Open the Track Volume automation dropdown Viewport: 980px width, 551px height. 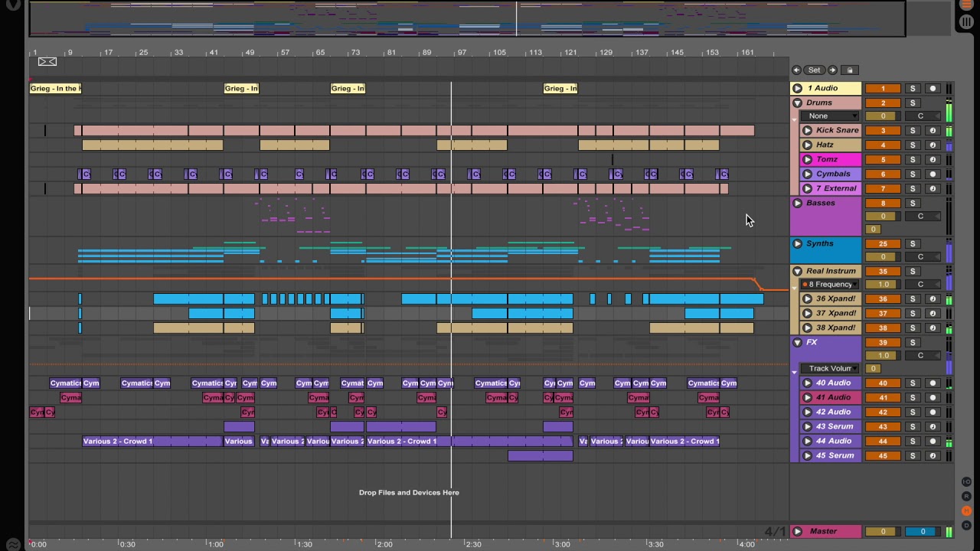click(831, 368)
